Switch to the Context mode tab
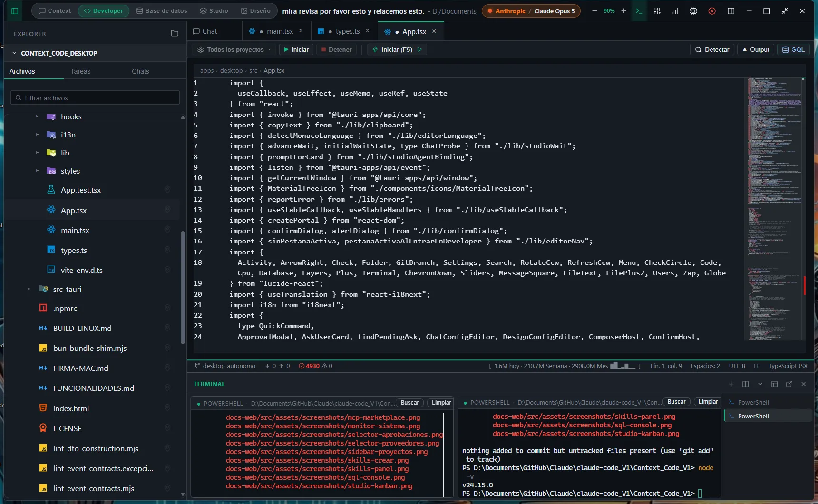The width and height of the screenshot is (818, 504). 55,10
